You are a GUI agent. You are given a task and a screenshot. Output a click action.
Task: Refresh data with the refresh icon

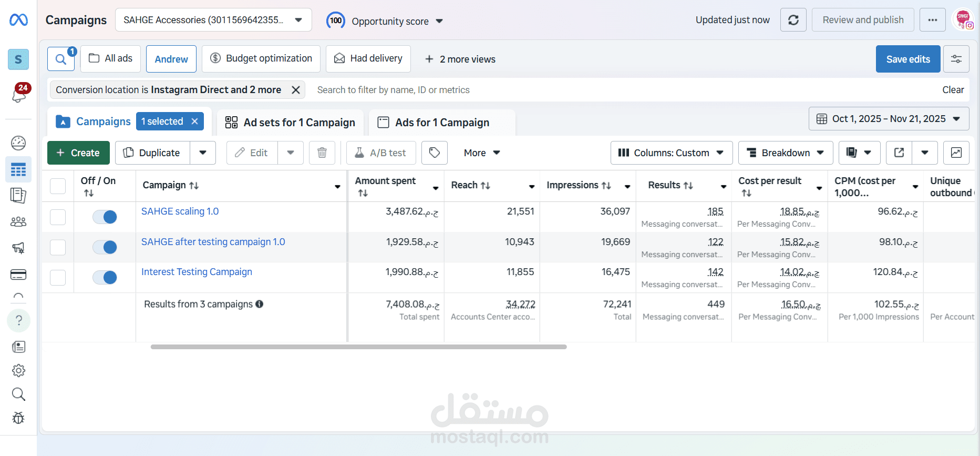click(793, 20)
